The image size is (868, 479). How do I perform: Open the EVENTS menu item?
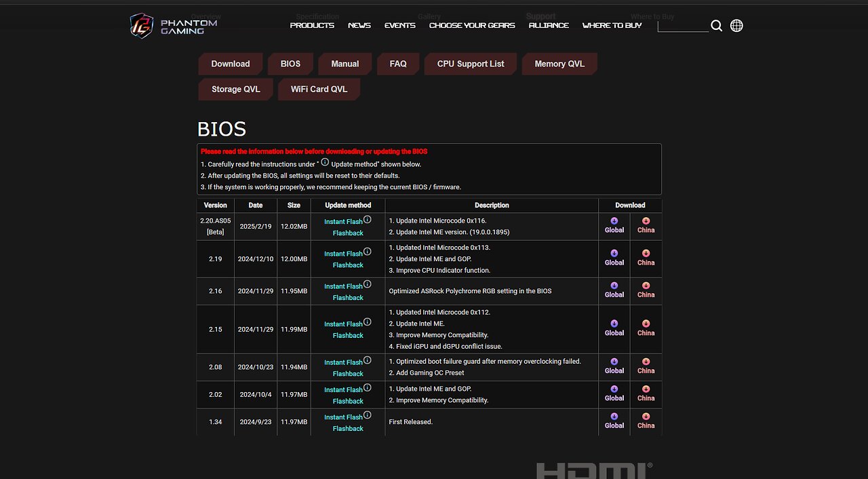tap(400, 25)
